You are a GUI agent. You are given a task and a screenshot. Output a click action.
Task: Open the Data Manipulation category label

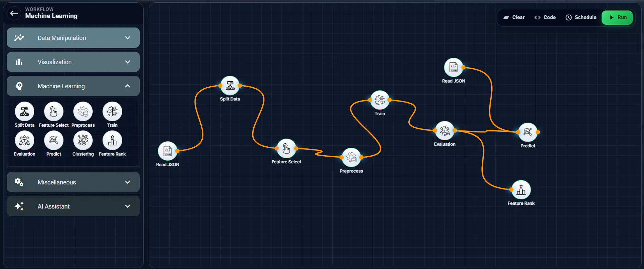point(62,38)
